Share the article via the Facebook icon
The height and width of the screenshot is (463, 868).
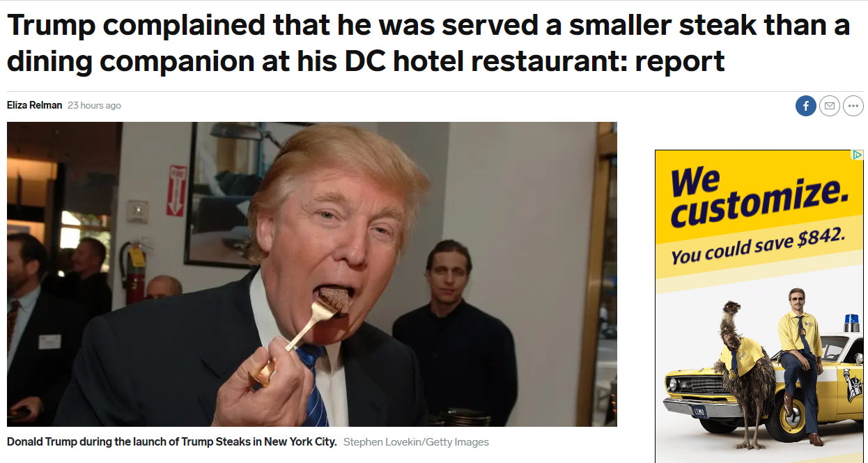pyautogui.click(x=806, y=106)
